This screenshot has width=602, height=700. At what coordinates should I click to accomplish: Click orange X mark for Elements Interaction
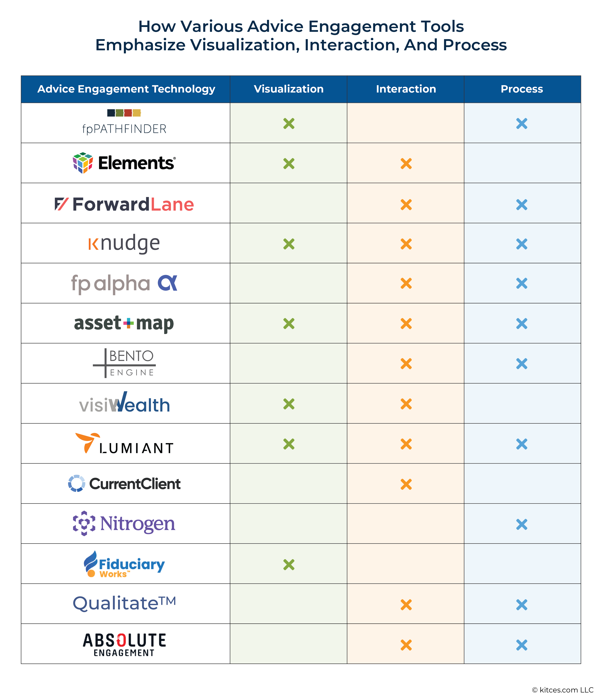pyautogui.click(x=406, y=163)
